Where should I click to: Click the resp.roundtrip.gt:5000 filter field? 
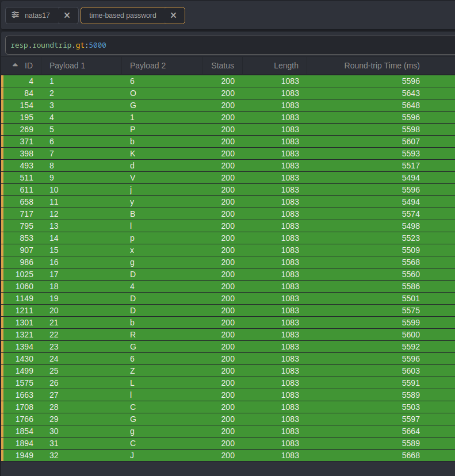coord(230,45)
